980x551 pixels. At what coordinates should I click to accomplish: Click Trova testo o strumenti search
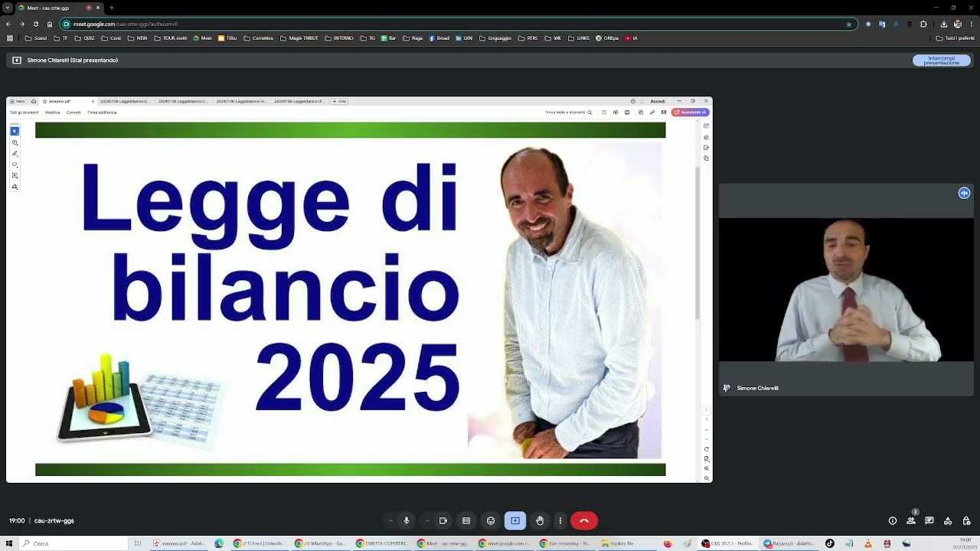point(568,112)
